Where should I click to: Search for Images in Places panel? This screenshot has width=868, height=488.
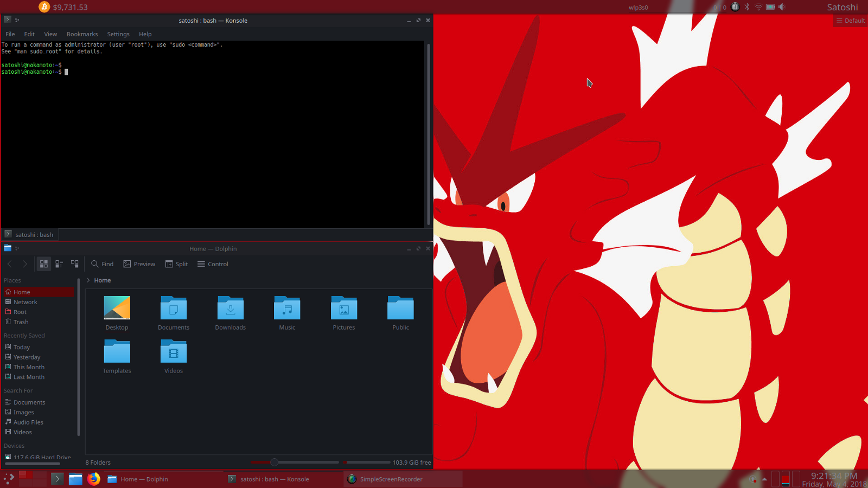[x=39, y=413]
